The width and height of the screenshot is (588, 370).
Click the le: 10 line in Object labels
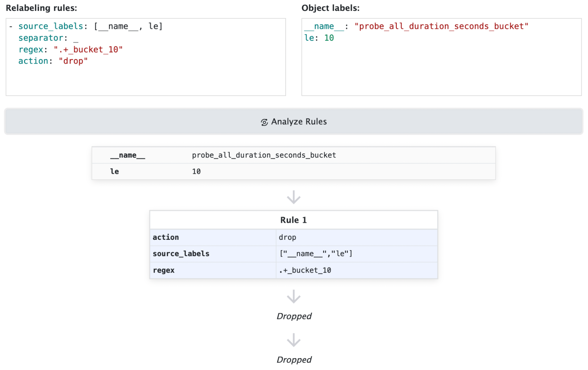tap(319, 38)
